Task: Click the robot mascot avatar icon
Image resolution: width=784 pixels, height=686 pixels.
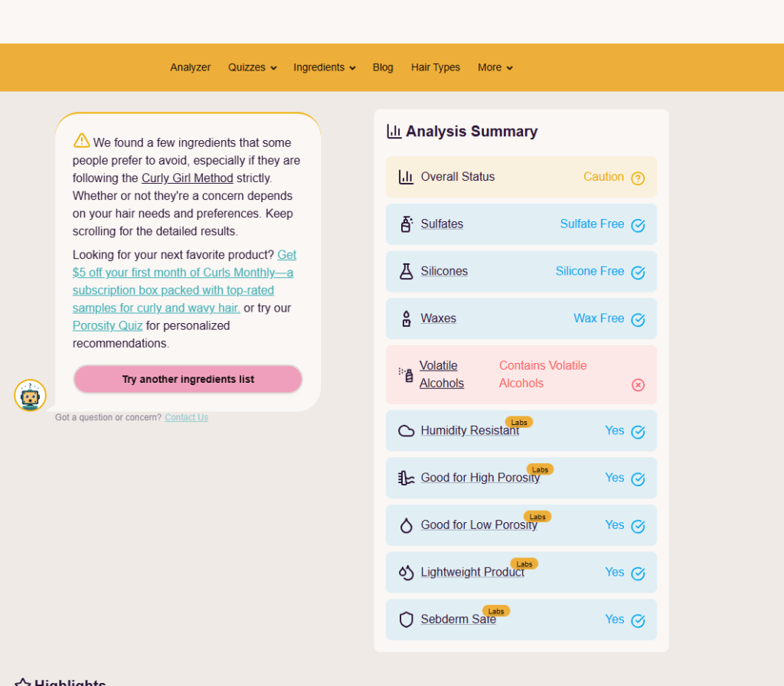Action: click(x=30, y=396)
